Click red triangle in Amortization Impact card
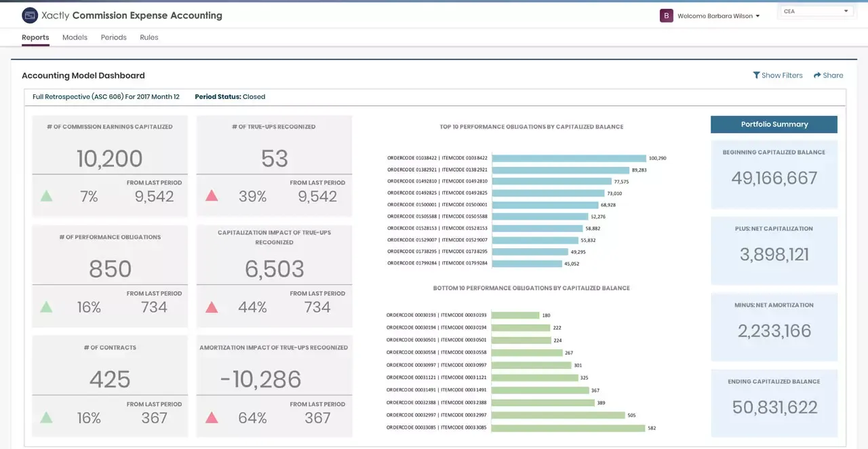This screenshot has width=868, height=449. click(212, 418)
